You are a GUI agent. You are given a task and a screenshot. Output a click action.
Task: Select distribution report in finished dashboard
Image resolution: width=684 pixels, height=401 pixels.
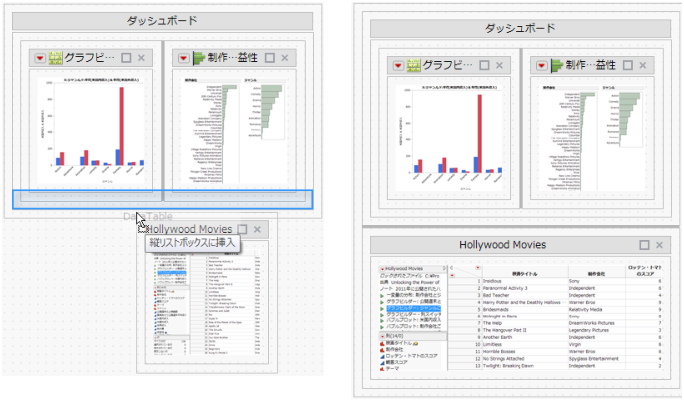[x=592, y=137]
